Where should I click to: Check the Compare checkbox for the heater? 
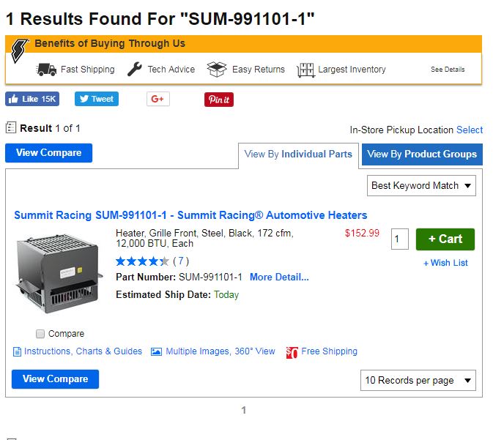pos(40,334)
